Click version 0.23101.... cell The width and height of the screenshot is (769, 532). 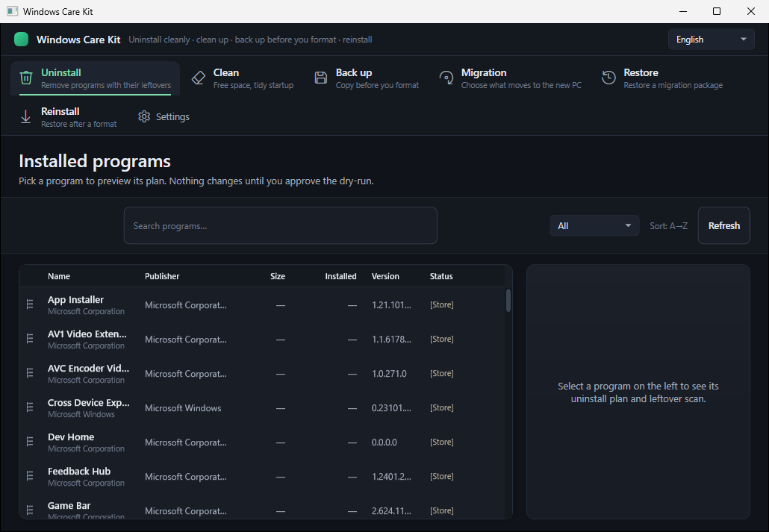pyautogui.click(x=391, y=408)
